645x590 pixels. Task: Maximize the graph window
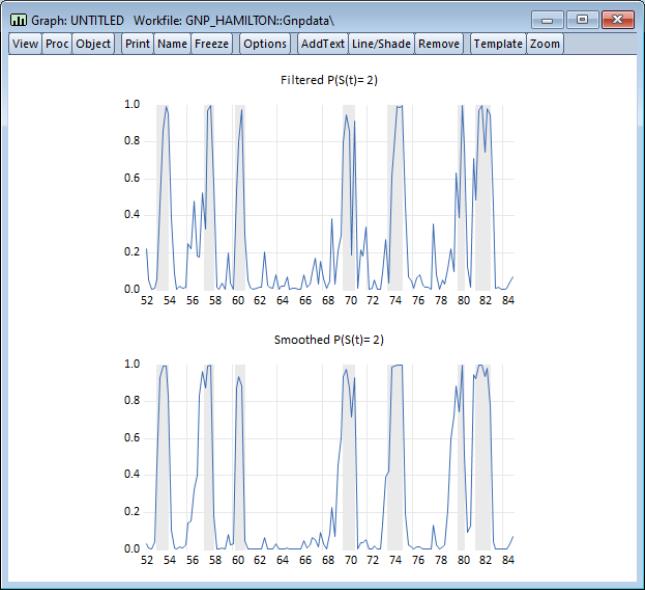pos(580,19)
